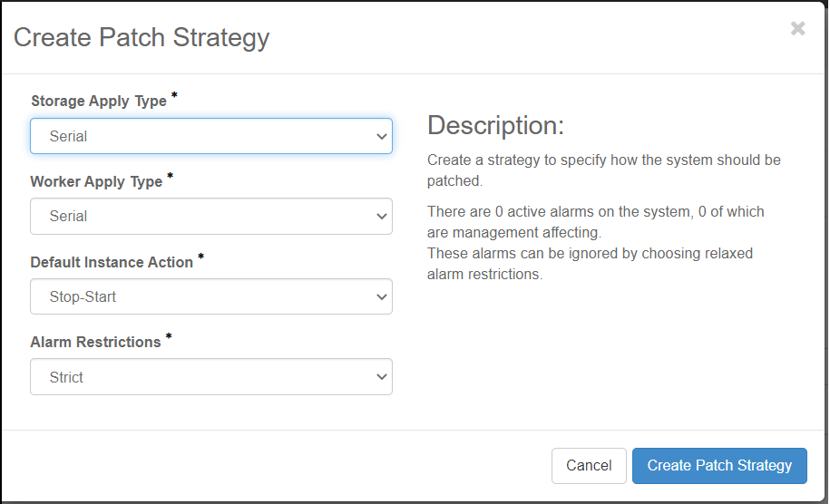Click the chevron arrow beside Strict
This screenshot has height=504, width=830.
(x=381, y=377)
